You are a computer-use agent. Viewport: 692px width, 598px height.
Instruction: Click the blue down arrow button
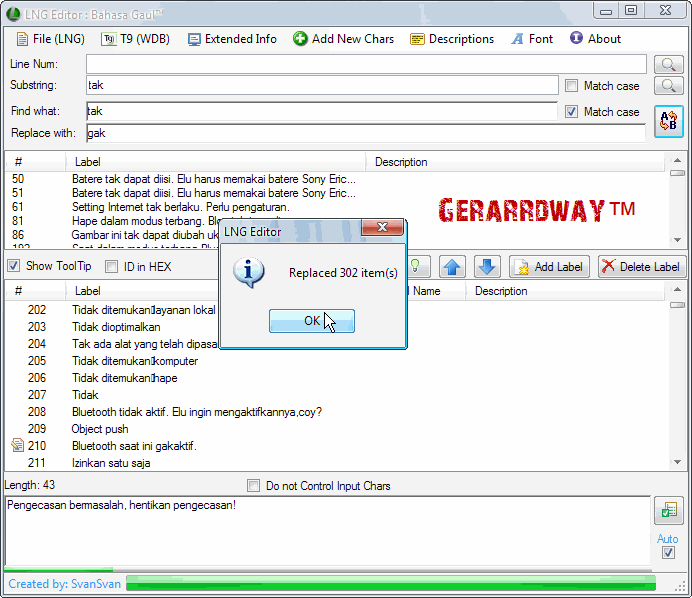tap(486, 267)
